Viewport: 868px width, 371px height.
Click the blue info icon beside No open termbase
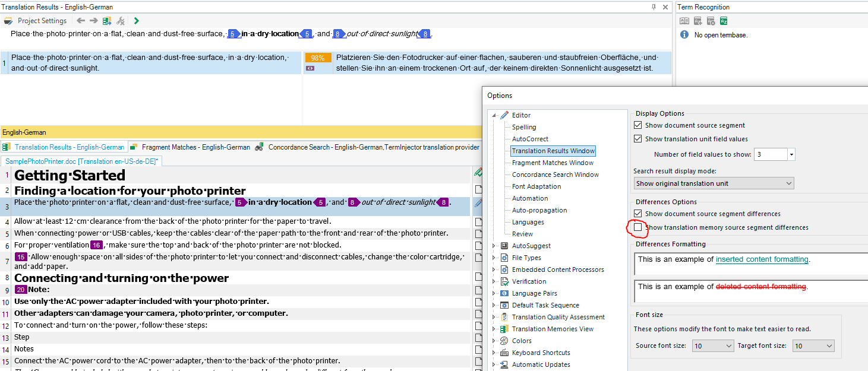click(684, 35)
